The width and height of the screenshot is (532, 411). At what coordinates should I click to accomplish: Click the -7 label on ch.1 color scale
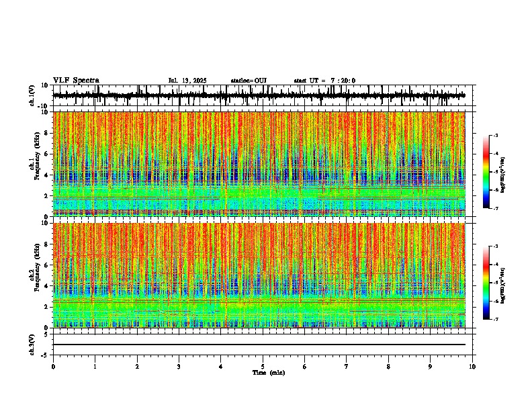(x=496, y=208)
